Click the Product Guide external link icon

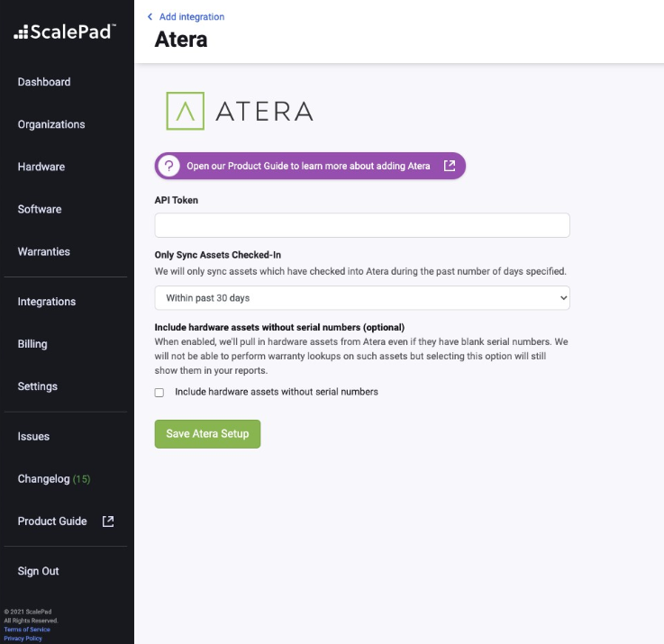(x=108, y=522)
